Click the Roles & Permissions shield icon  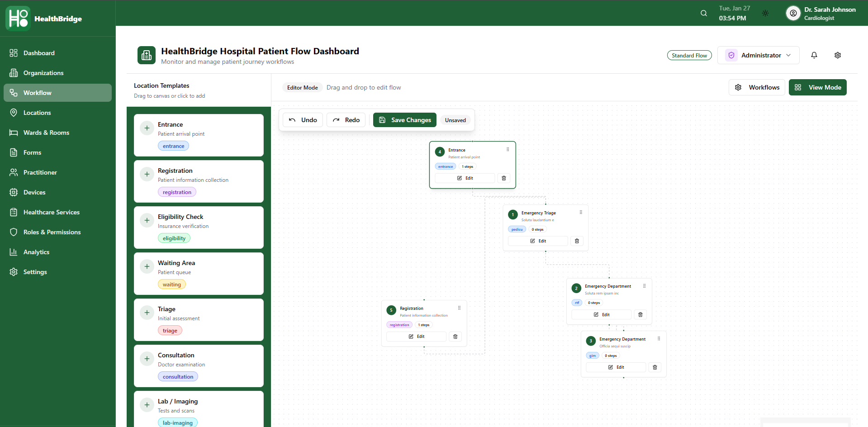14,232
